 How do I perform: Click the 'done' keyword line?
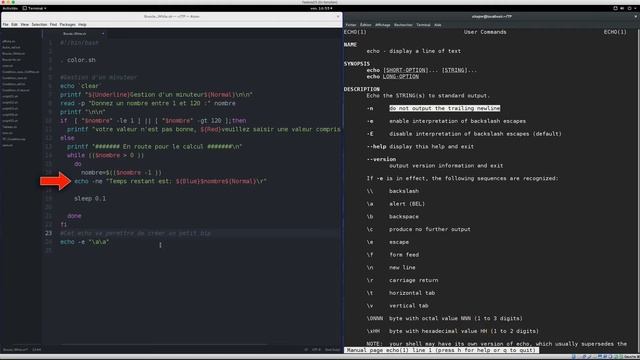click(74, 216)
